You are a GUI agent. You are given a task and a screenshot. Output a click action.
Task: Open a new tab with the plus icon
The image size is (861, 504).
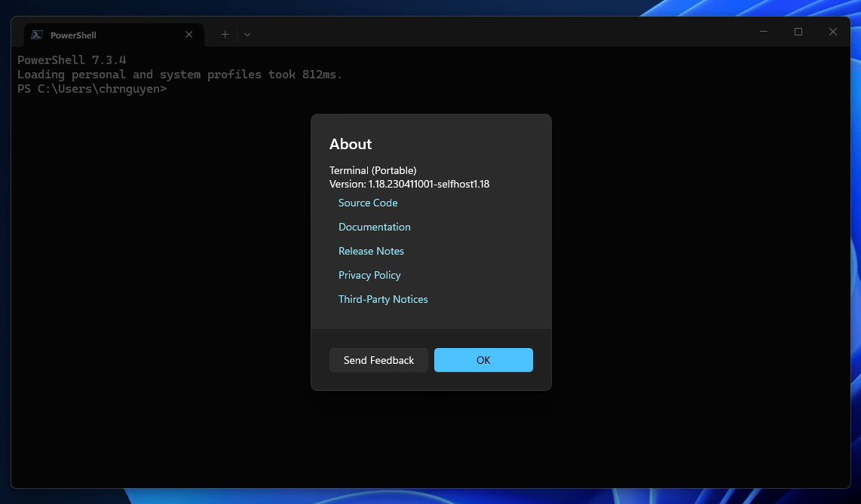(224, 34)
